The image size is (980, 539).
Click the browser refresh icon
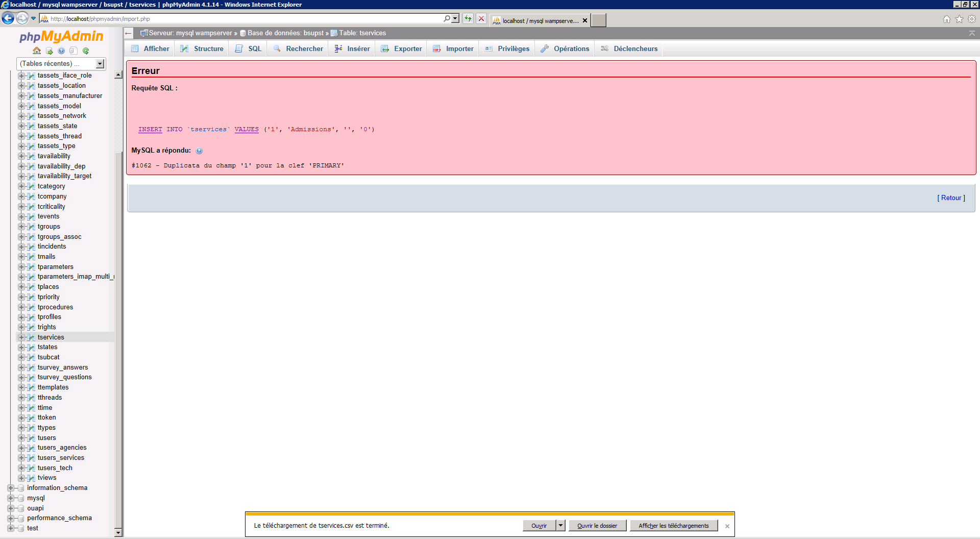[x=468, y=18]
